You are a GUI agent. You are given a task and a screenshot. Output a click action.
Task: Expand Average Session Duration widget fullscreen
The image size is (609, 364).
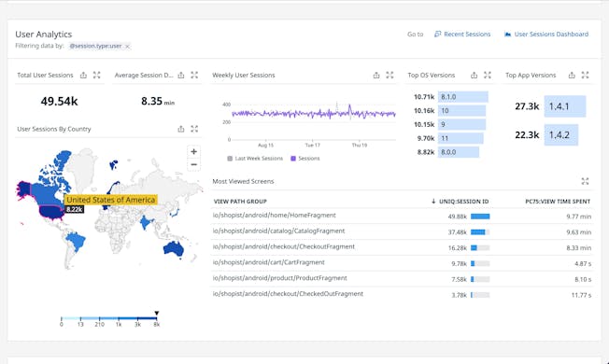[x=194, y=76]
